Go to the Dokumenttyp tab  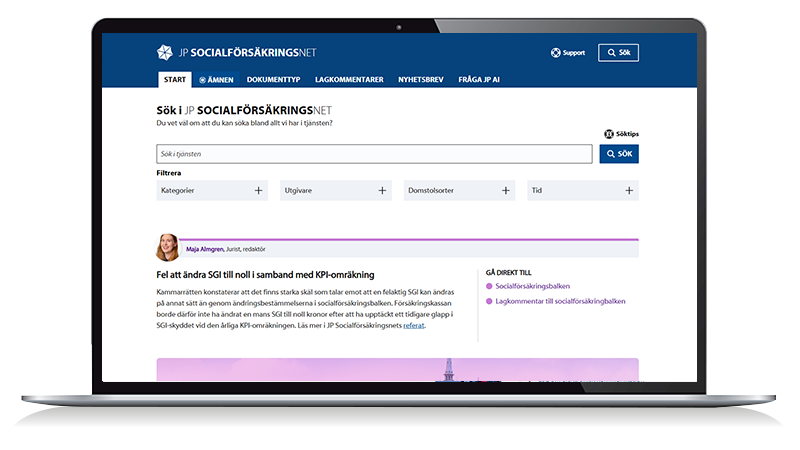pos(273,79)
